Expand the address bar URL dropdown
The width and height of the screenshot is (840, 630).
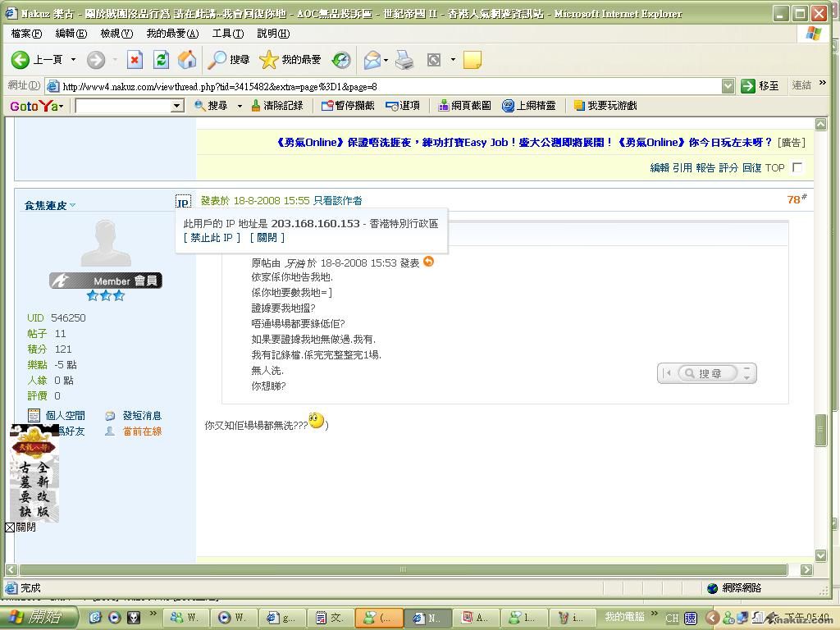coord(728,86)
